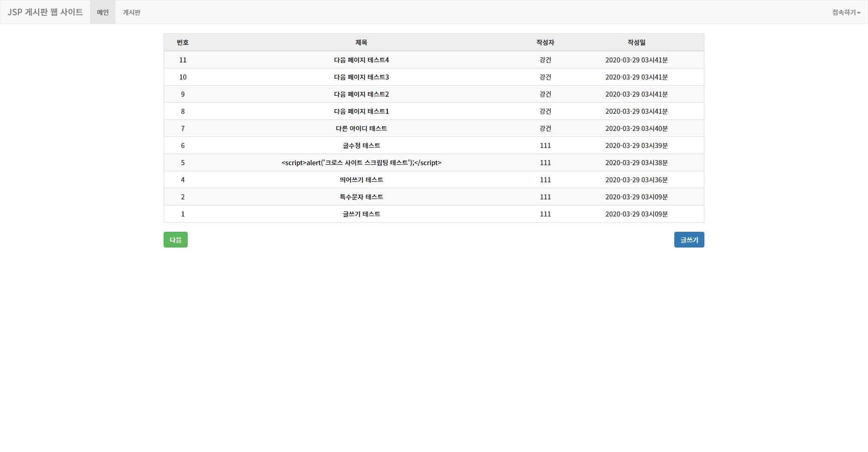Open the post 띄어쓰기 테스트
The image size is (868, 452).
[361, 180]
